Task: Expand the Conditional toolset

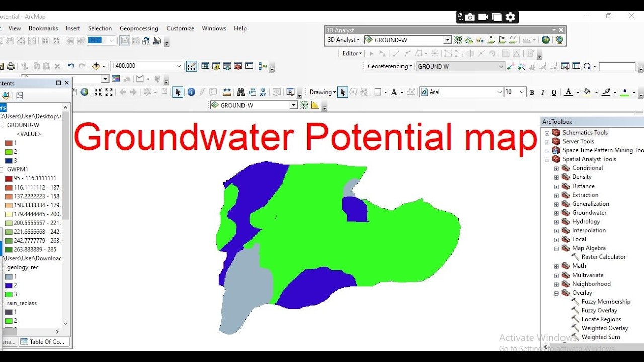Action: point(556,168)
